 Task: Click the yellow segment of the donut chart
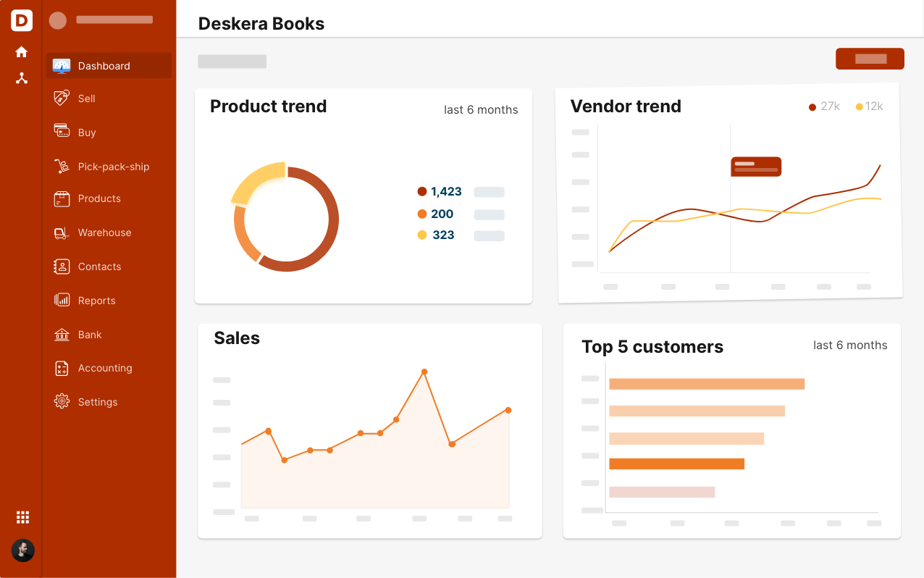[255, 180]
